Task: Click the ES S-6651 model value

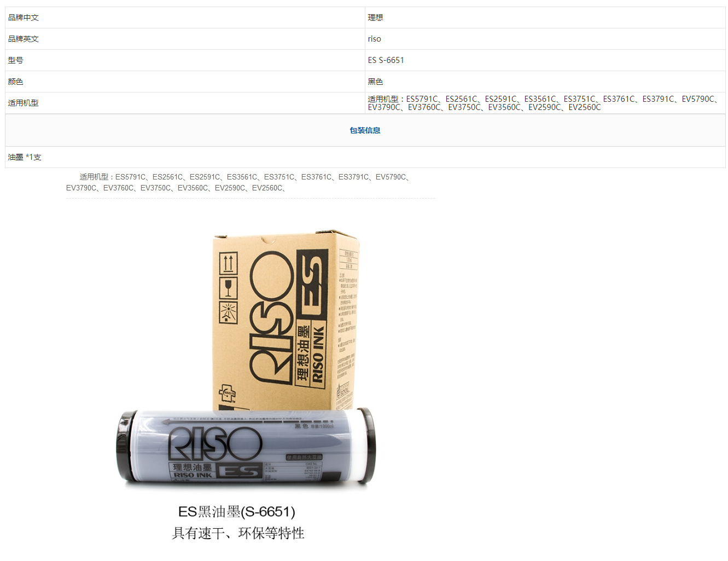Action: click(x=386, y=60)
